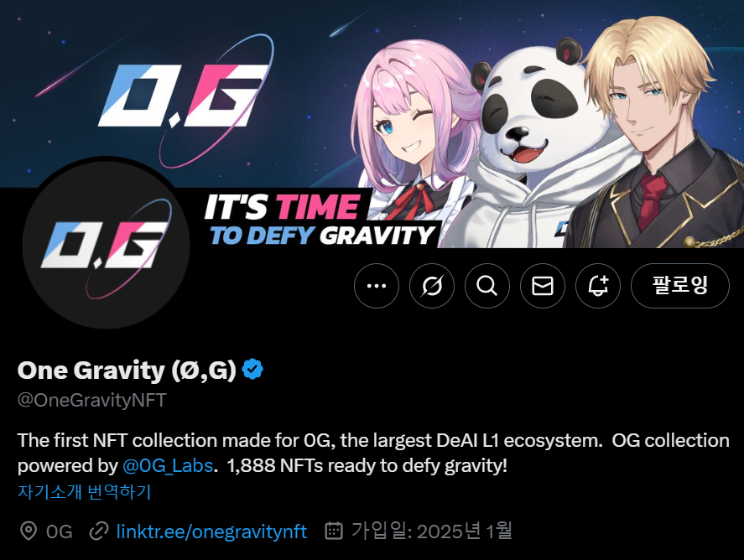Screen dimensions: 744x560
Task: Click the One Gravity (Ø,G) display name
Action: click(127, 370)
